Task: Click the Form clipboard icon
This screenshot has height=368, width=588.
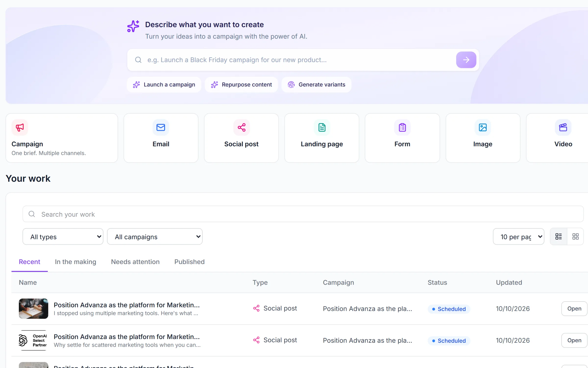Action: click(x=402, y=127)
